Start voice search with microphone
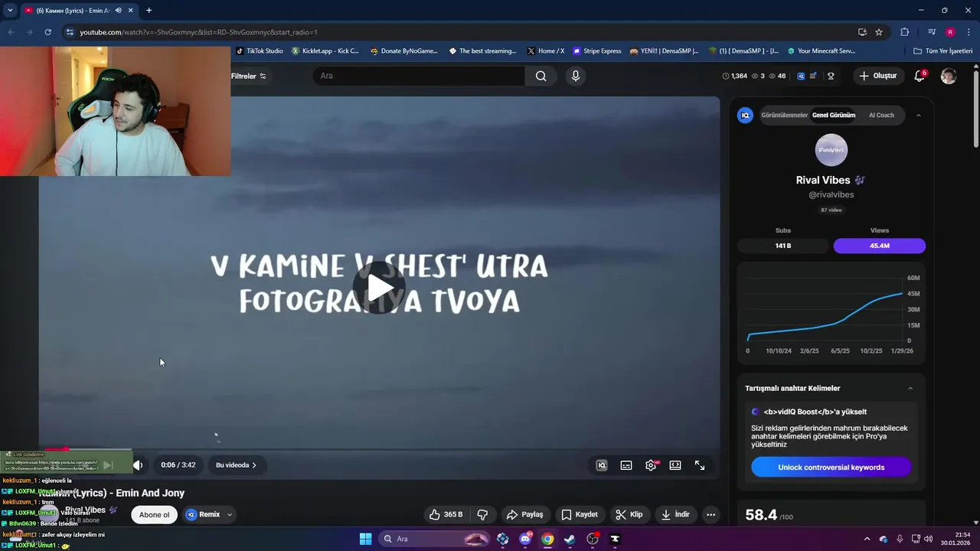Screen dimensions: 980x551 pos(576,76)
